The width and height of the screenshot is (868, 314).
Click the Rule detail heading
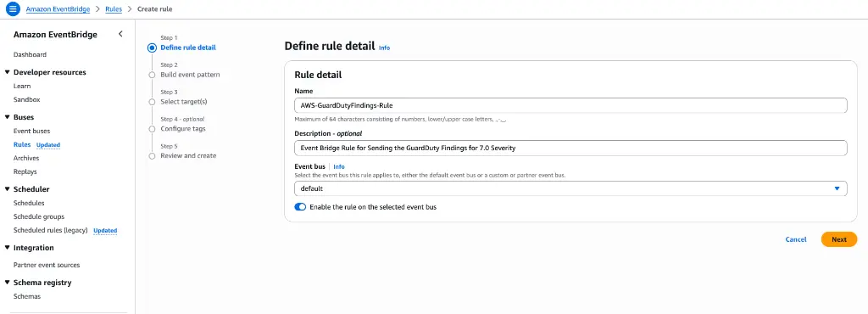[x=318, y=75]
